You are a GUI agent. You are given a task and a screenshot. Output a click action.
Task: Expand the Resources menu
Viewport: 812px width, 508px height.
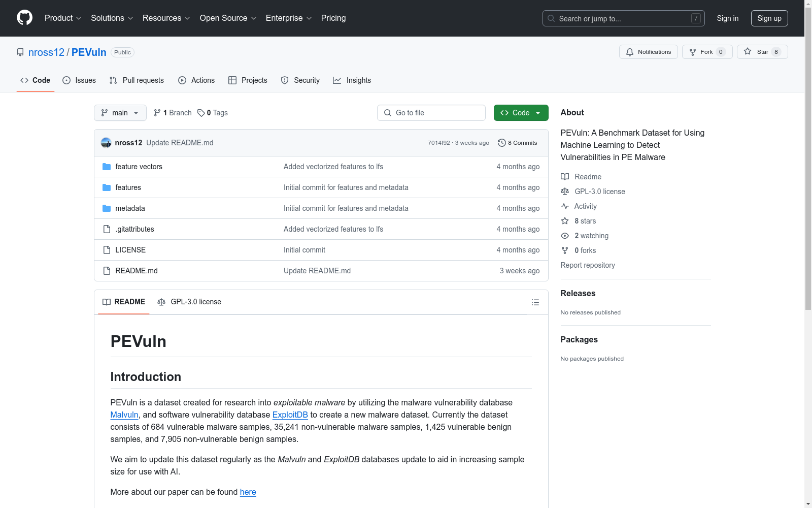(x=166, y=18)
